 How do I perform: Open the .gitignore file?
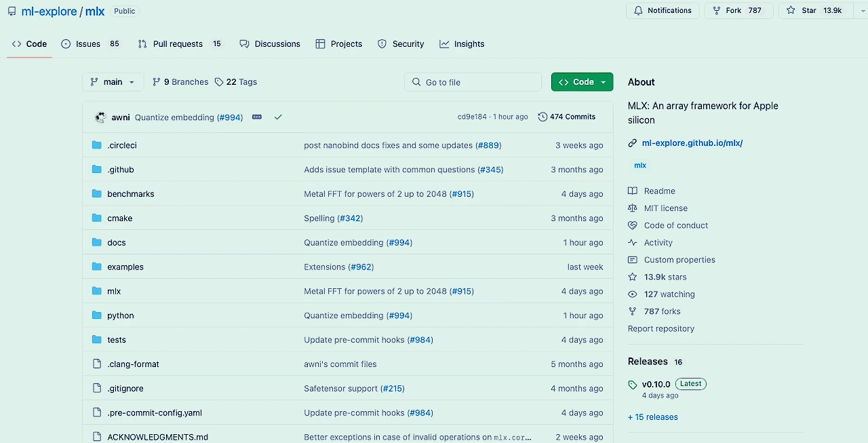coord(125,389)
